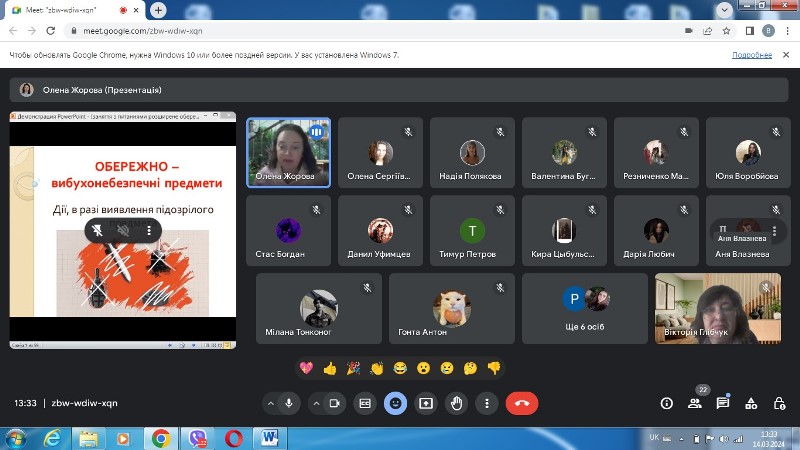The width and height of the screenshot is (800, 450).
Task: Toggle the emoji reactions button
Action: 395,403
